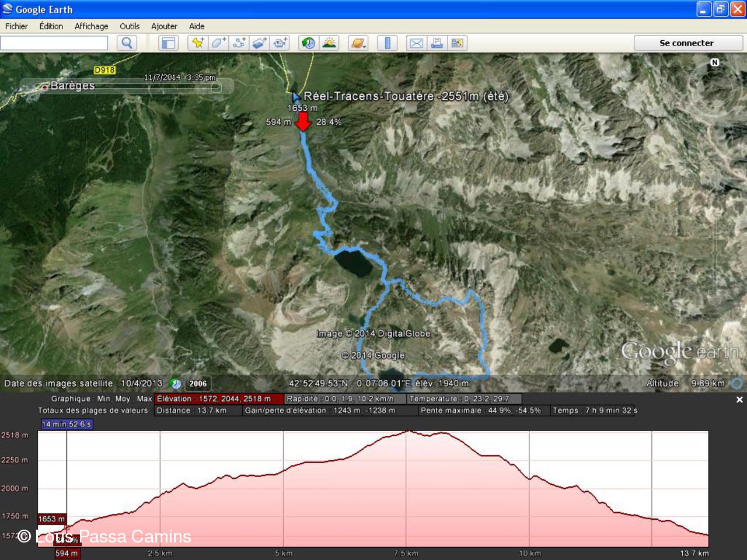Click the 2006 historical imagery button
This screenshot has width=747, height=560.
point(198,383)
